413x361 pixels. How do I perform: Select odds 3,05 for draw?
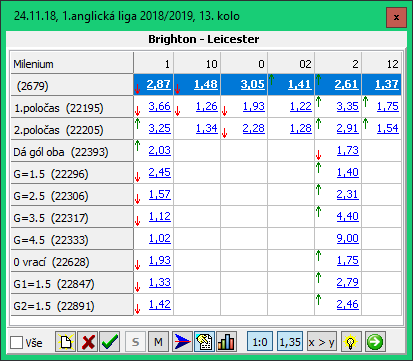point(253,84)
